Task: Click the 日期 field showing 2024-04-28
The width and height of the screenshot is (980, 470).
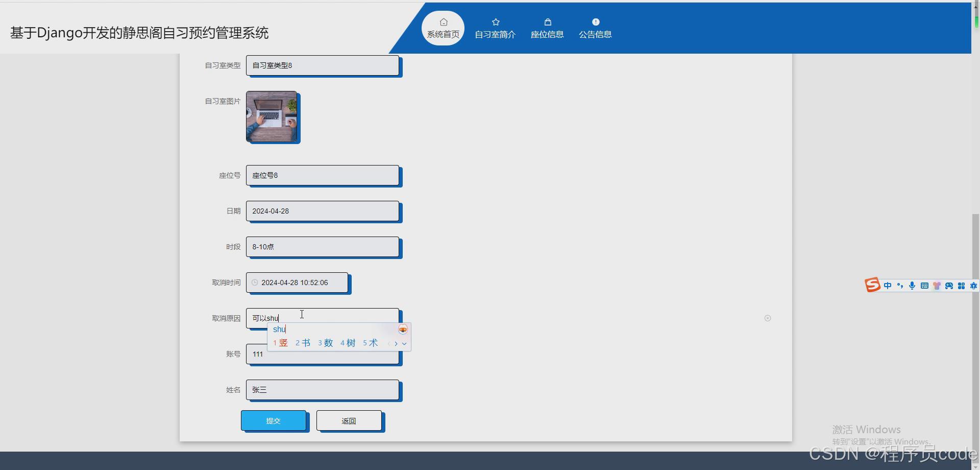Action: coord(323,211)
